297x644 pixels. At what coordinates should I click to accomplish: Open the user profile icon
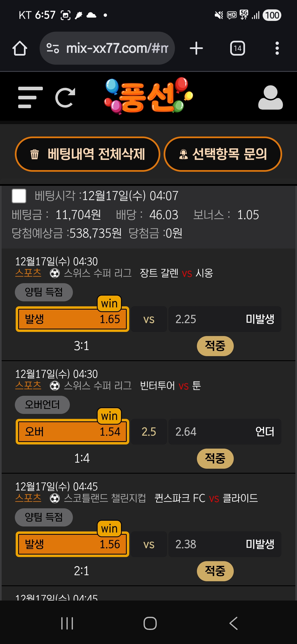270,97
